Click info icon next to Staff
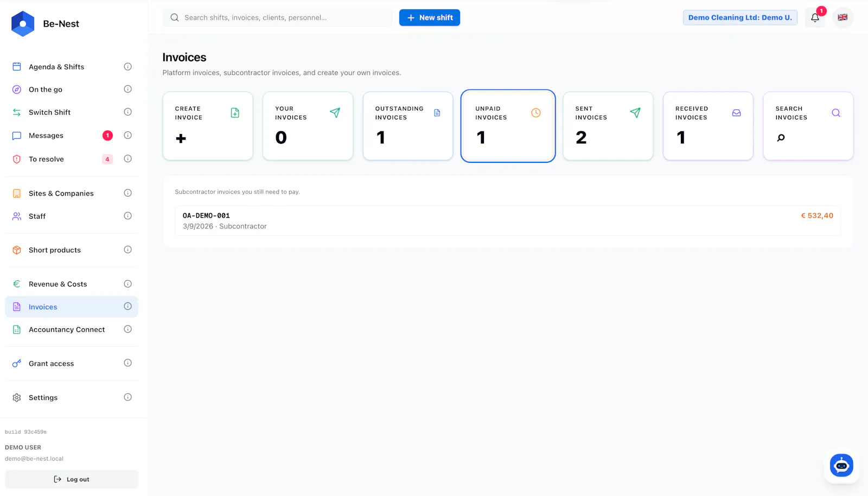The width and height of the screenshot is (868, 496). pyautogui.click(x=127, y=215)
